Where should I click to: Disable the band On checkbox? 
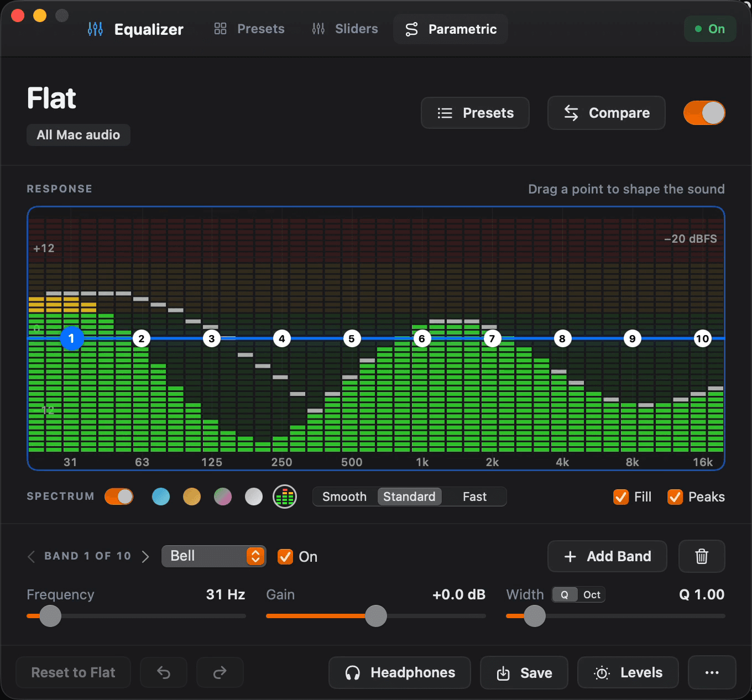click(285, 556)
